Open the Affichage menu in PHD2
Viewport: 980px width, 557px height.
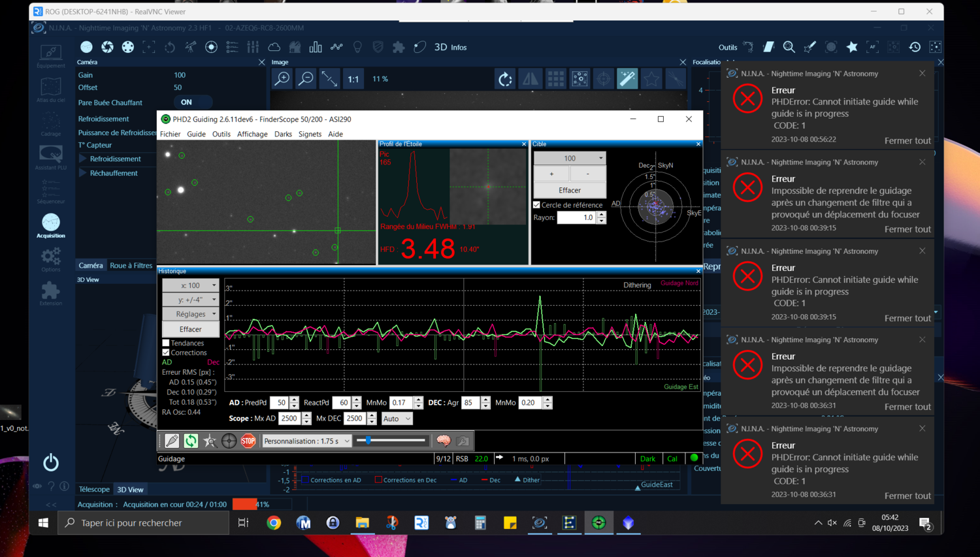coord(252,134)
